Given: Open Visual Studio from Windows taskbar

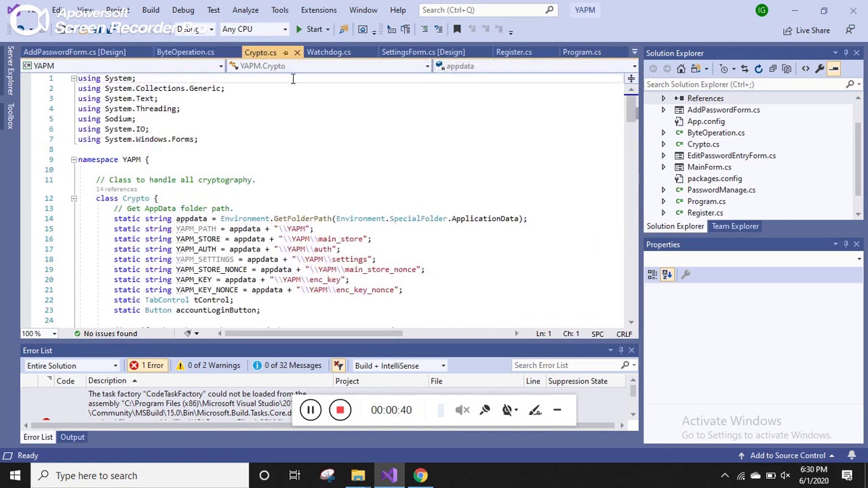Looking at the screenshot, I should pos(389,476).
